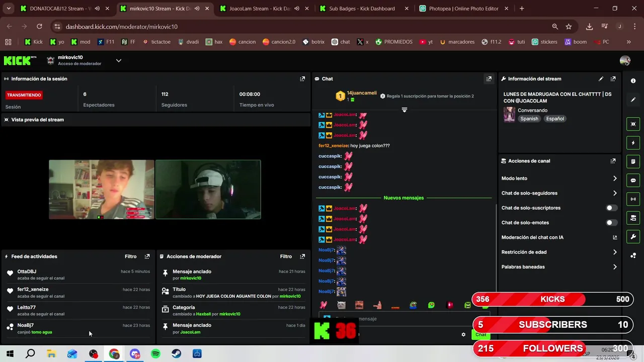
Task: Open the PROMIEDOS bookmark
Action: [x=393, y=42]
